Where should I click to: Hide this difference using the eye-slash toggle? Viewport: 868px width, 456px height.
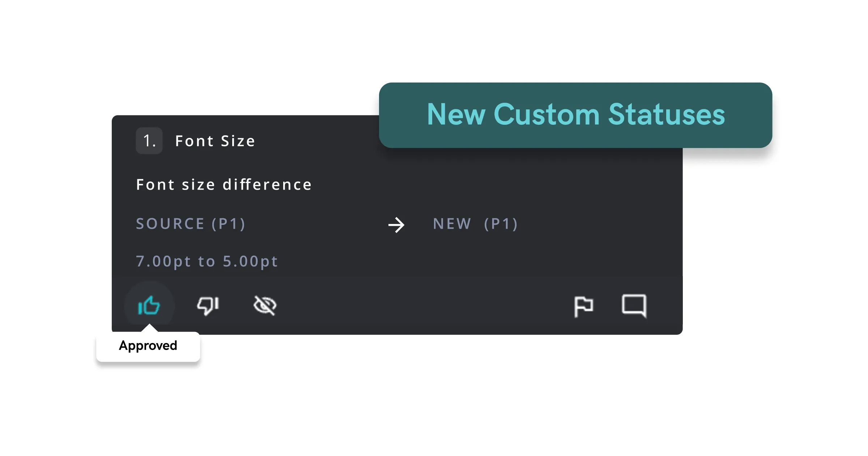pos(265,306)
